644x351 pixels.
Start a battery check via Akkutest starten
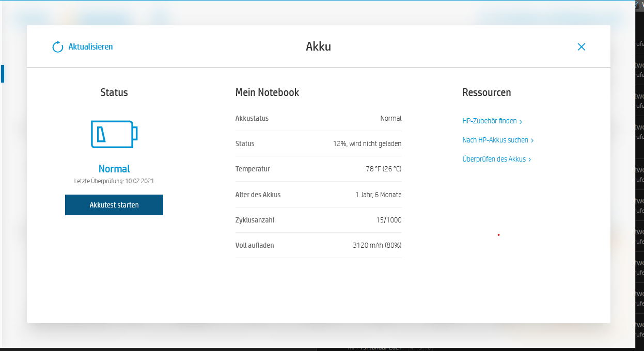click(114, 204)
